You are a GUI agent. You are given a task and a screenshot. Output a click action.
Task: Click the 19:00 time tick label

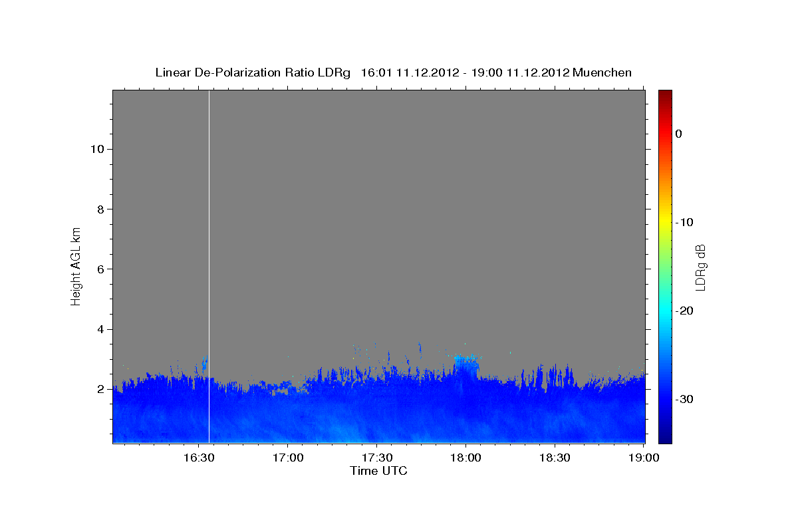pyautogui.click(x=643, y=458)
